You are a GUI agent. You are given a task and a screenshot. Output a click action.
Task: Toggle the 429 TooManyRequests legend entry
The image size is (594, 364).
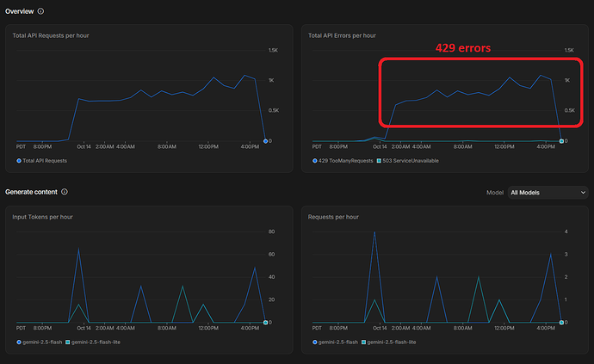(343, 161)
